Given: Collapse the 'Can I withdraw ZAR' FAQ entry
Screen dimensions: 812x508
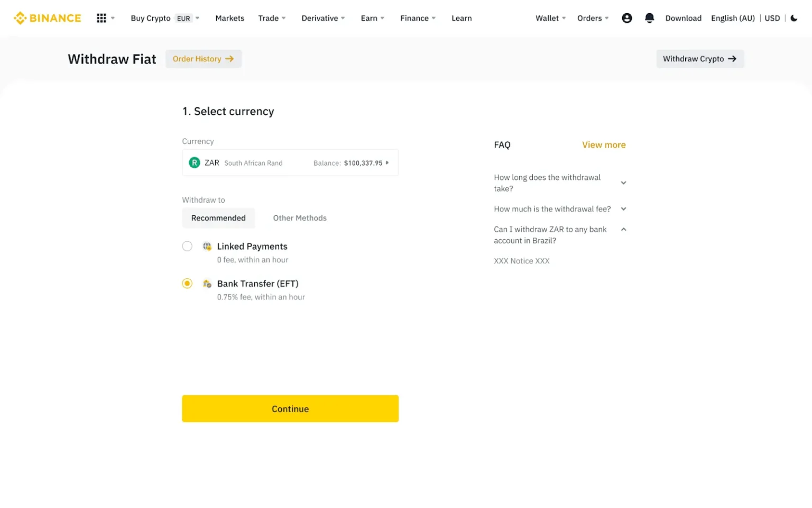Looking at the screenshot, I should click(623, 229).
